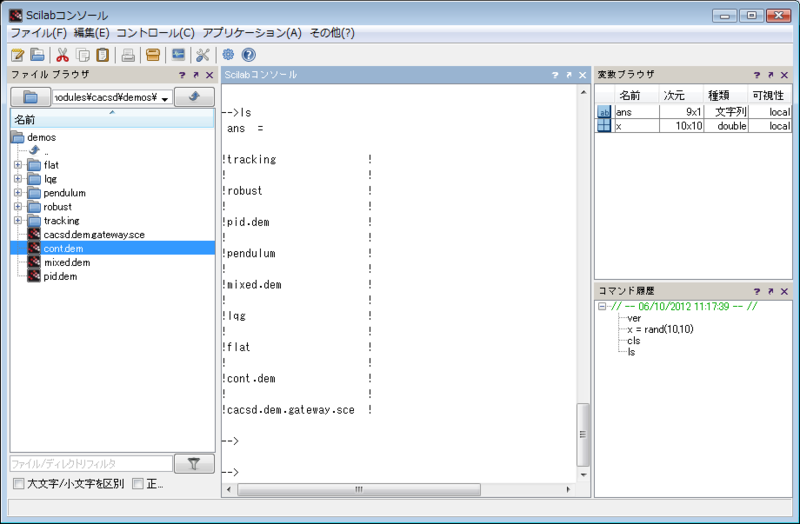Open the アプリケーション(A) menu
The image size is (800, 524).
point(252,33)
